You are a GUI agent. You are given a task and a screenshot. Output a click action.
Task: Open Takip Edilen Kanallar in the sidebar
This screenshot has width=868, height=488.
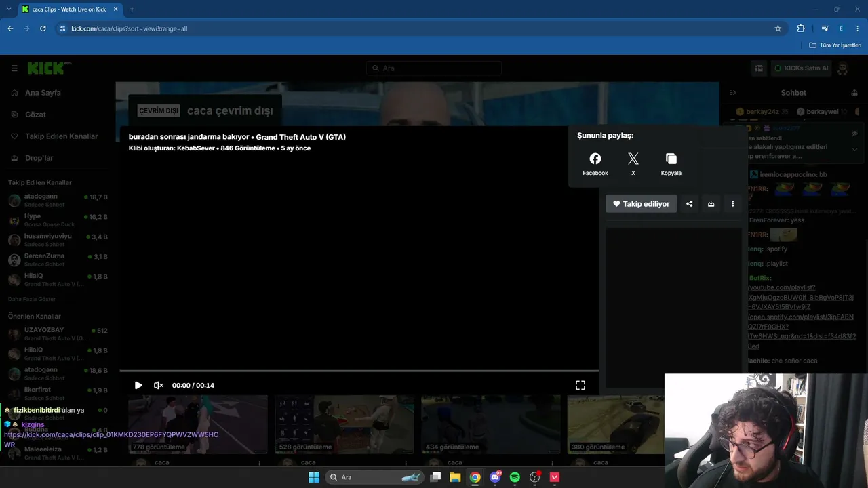61,136
